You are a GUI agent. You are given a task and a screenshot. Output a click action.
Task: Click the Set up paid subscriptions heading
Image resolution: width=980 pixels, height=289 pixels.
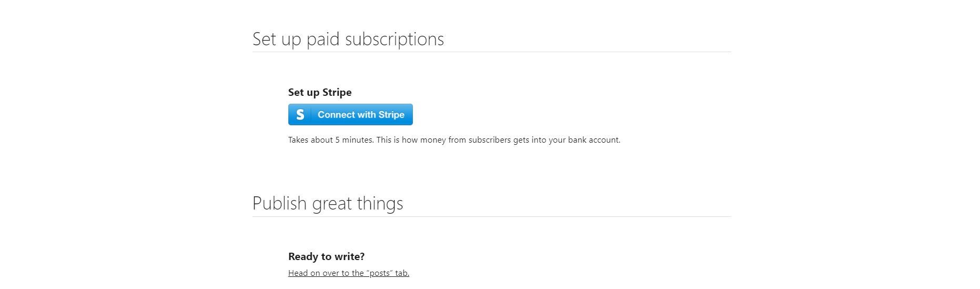point(348,39)
